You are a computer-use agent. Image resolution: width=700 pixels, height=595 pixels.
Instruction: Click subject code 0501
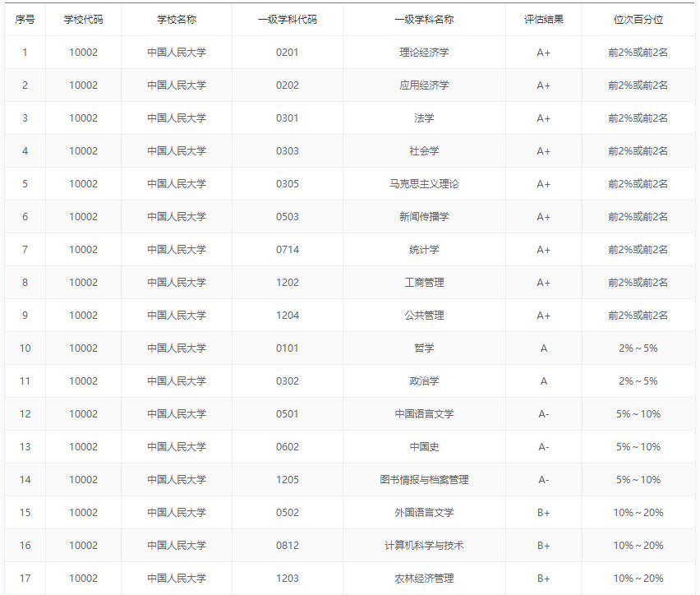[x=288, y=413]
